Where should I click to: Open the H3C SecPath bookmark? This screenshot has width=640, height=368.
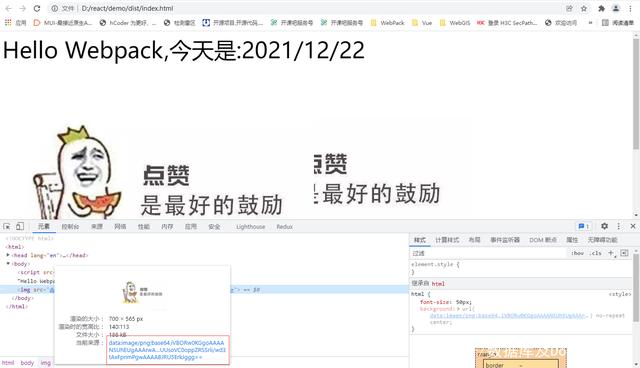coord(507,23)
